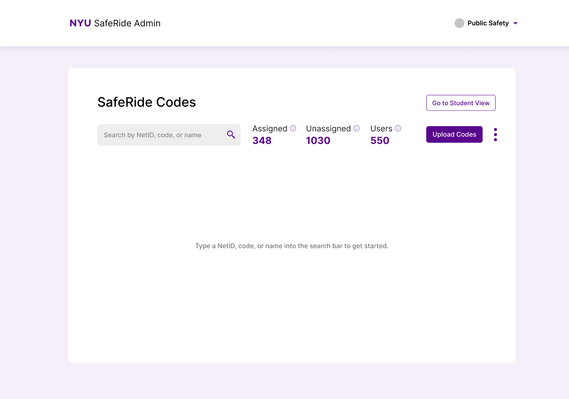This screenshot has width=569, height=399.
Task: Click the Upload Codes button
Action: (454, 135)
